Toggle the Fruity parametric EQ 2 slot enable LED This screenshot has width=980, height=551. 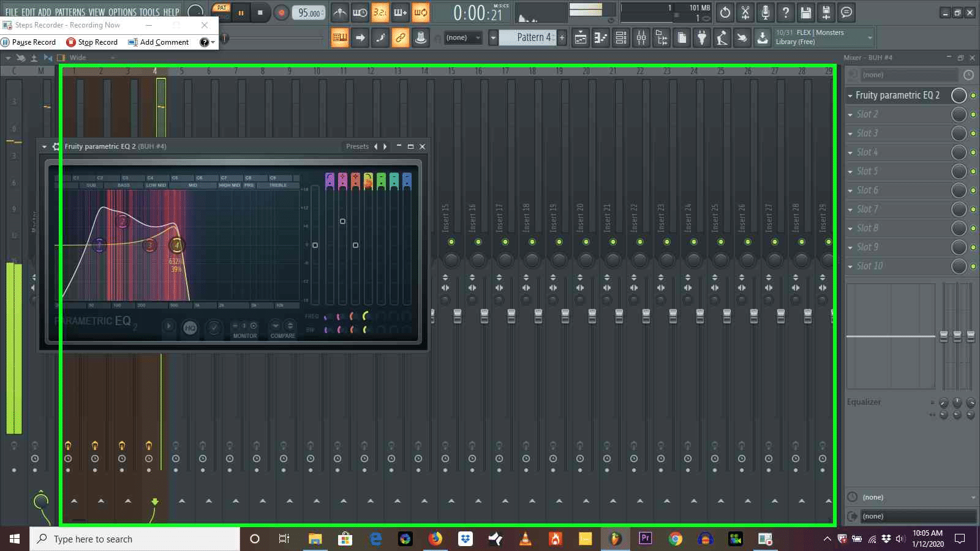coord(973,96)
